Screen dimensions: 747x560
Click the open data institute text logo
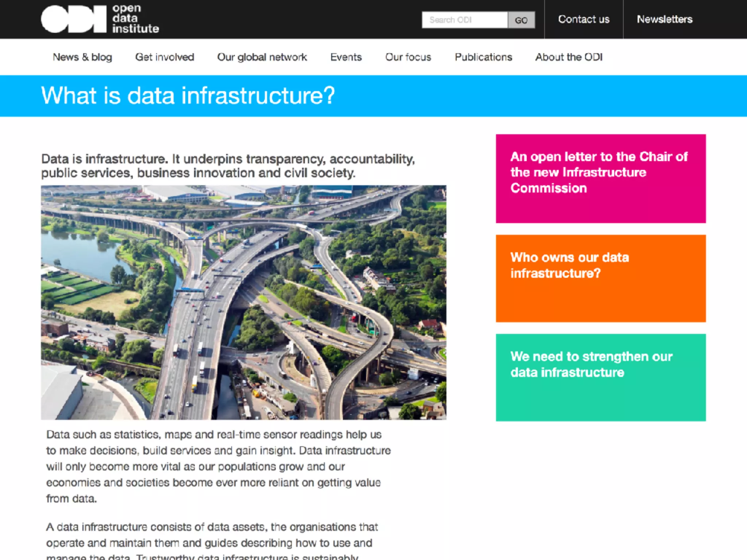pyautogui.click(x=135, y=19)
